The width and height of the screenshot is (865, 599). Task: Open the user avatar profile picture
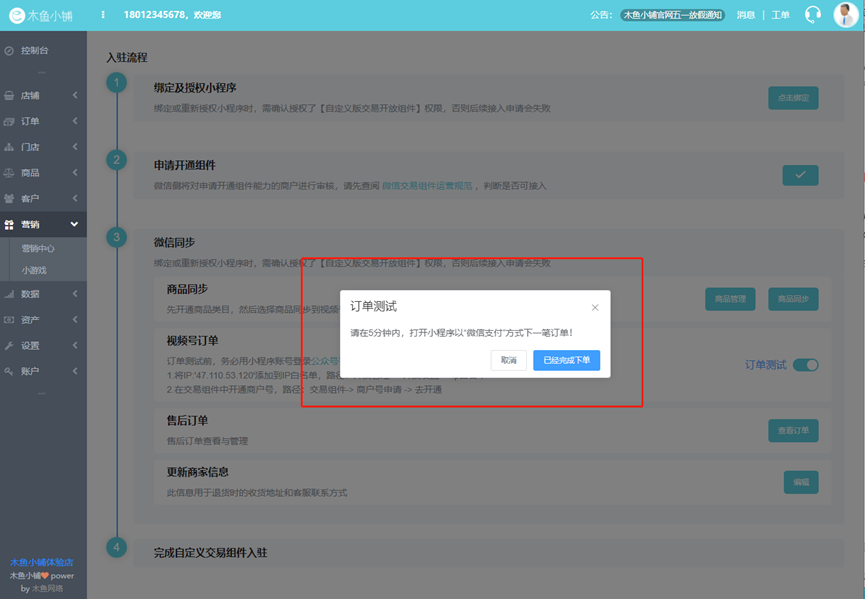click(x=845, y=15)
